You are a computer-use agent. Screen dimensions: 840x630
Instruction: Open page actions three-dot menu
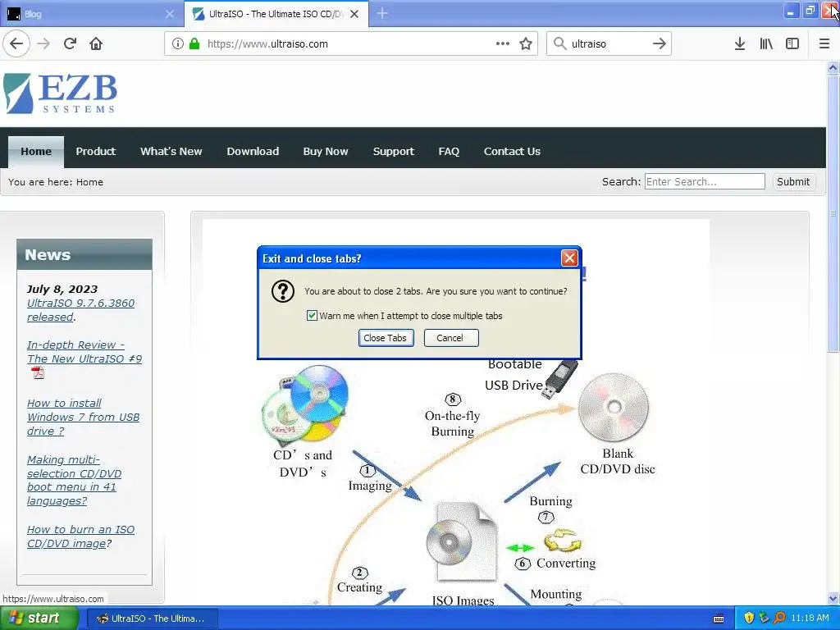(503, 43)
